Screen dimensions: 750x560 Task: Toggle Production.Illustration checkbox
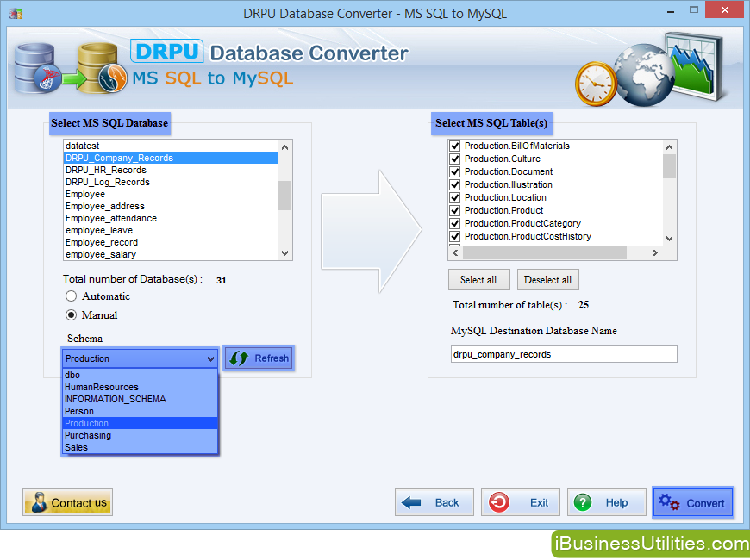click(455, 184)
